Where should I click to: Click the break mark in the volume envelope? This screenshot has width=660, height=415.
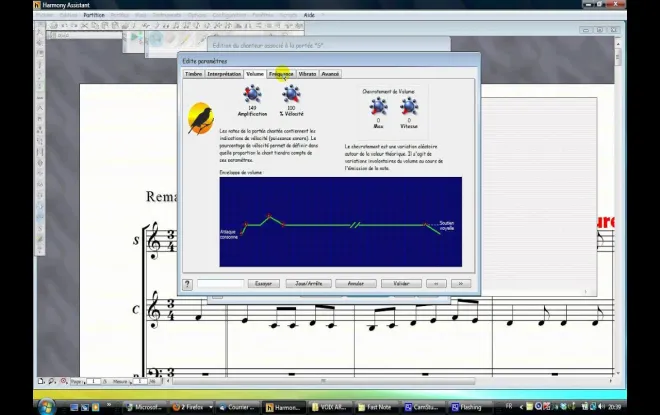(x=355, y=225)
